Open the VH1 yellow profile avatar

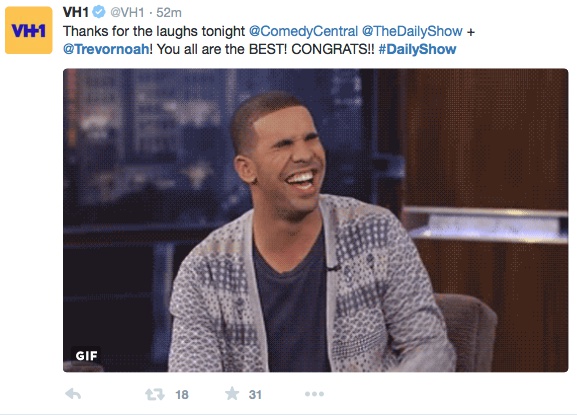[29, 30]
